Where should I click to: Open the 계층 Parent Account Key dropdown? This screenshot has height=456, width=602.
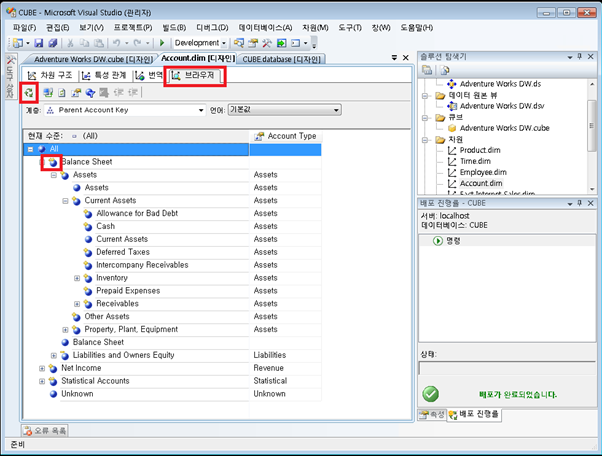click(x=201, y=111)
